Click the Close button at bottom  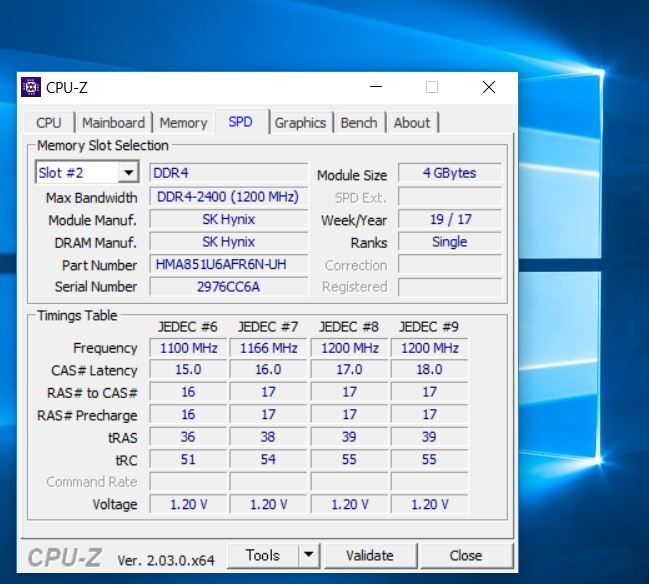click(465, 555)
